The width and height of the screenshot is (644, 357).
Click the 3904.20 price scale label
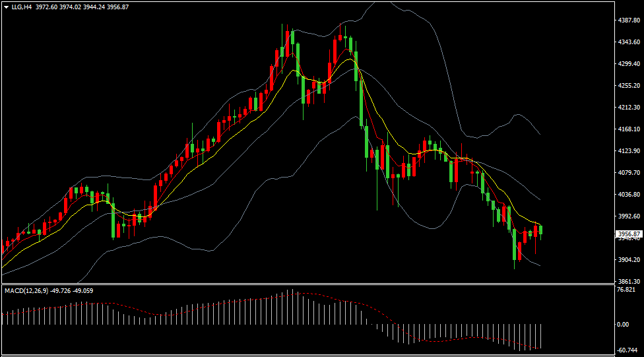(x=628, y=260)
